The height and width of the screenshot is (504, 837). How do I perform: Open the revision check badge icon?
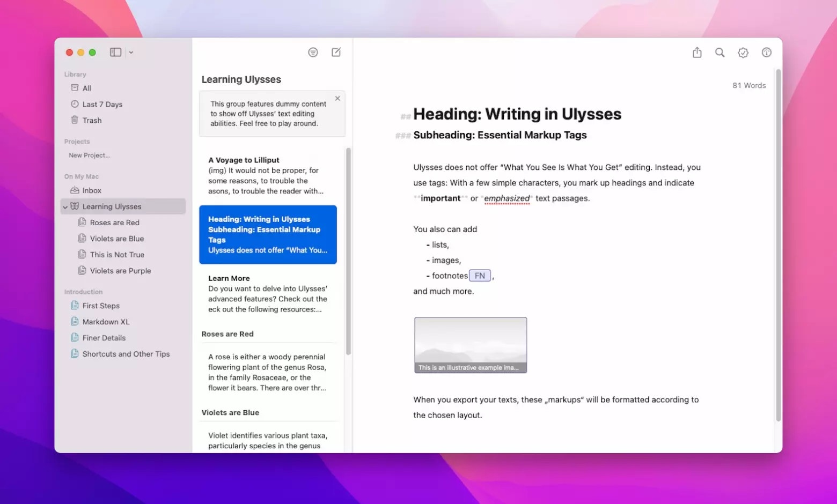pyautogui.click(x=743, y=53)
